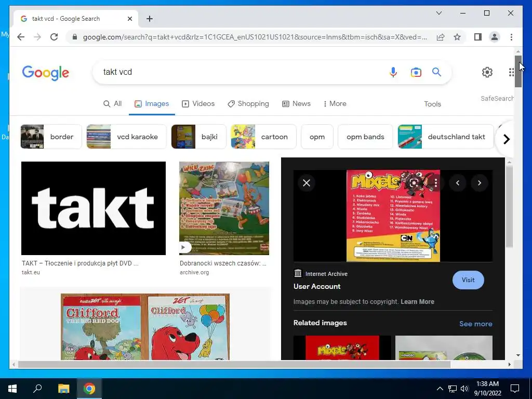
Task: Click the preview panel vertical scrollbar
Action: click(509, 207)
